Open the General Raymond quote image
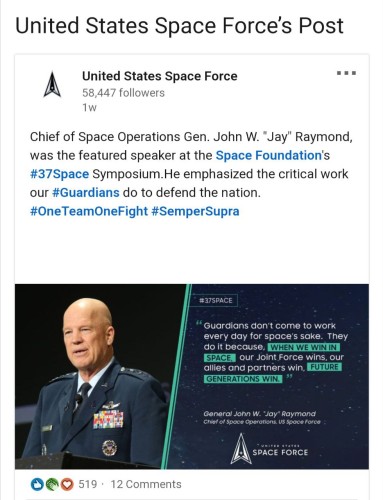 [192, 376]
